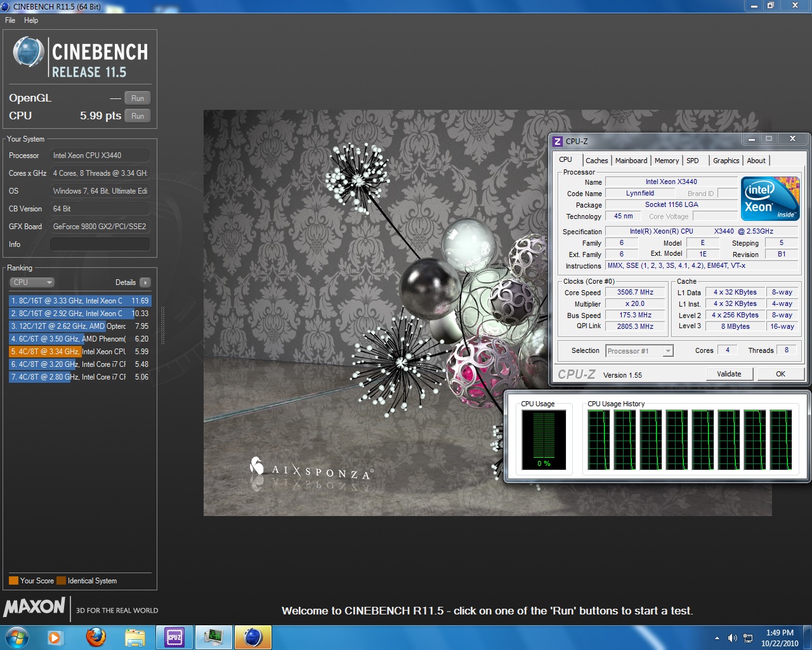Click the AIXSPONZA logo in render view
Viewport: 812px width, 650px height.
tap(311, 469)
